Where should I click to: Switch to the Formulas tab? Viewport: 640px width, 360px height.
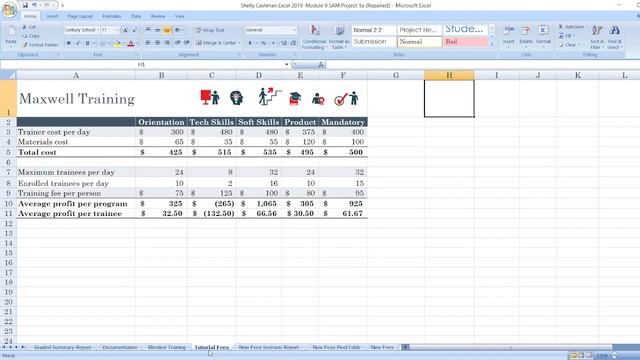(111, 16)
